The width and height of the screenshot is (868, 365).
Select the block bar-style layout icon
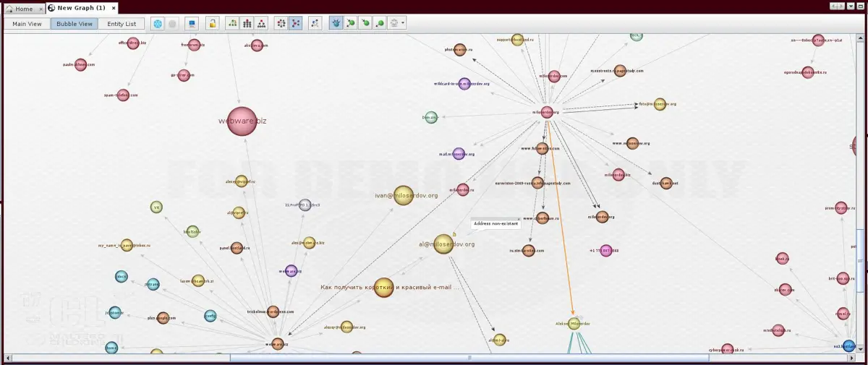[x=247, y=24]
